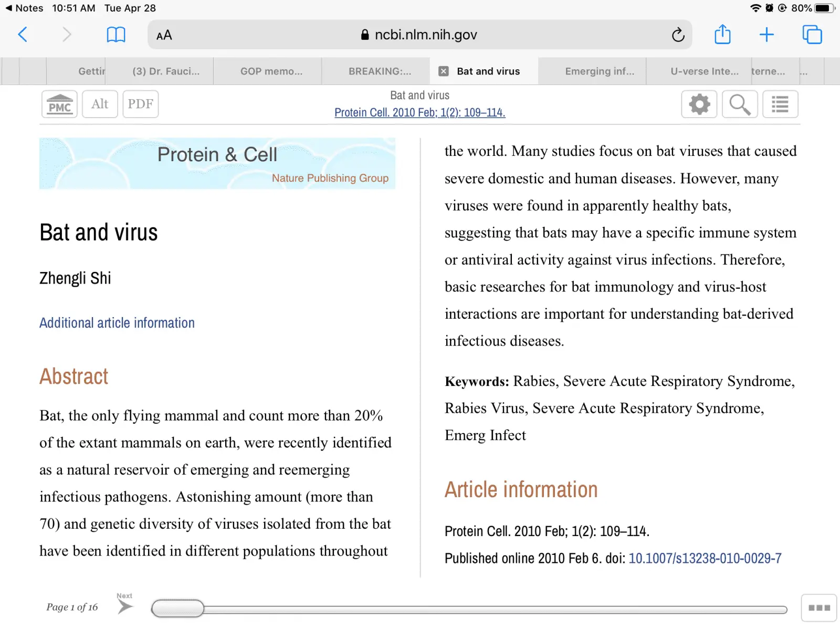Show all open tabs overview
The image size is (840, 630).
click(x=812, y=35)
